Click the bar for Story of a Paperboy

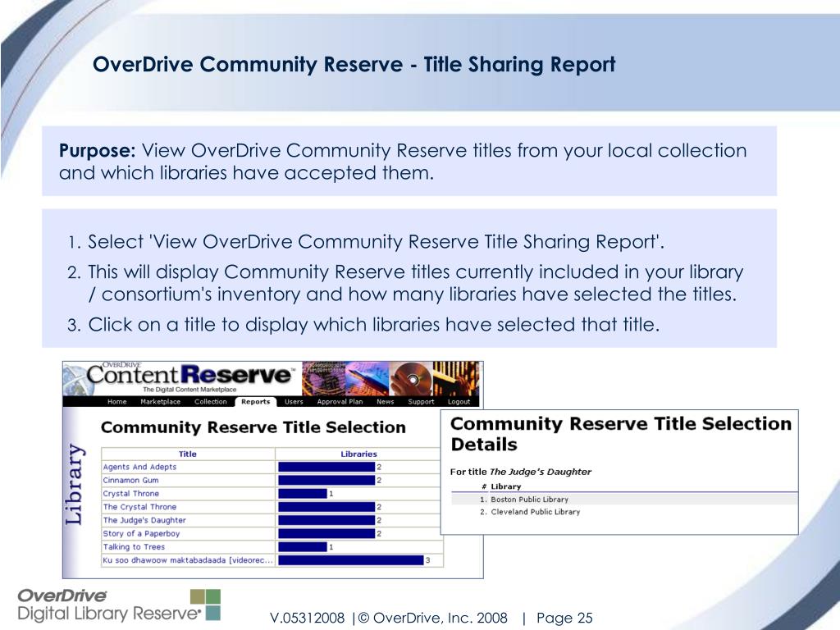pos(326,533)
